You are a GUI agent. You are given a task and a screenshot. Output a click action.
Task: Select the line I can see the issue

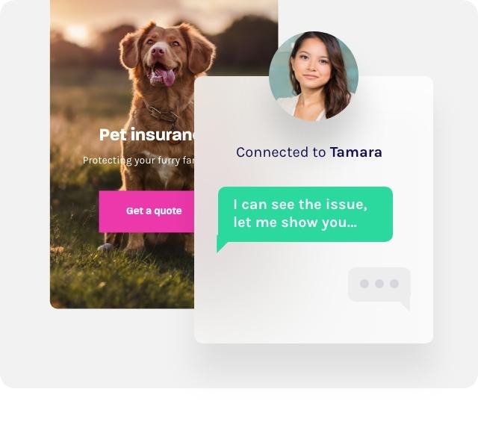[300, 205]
